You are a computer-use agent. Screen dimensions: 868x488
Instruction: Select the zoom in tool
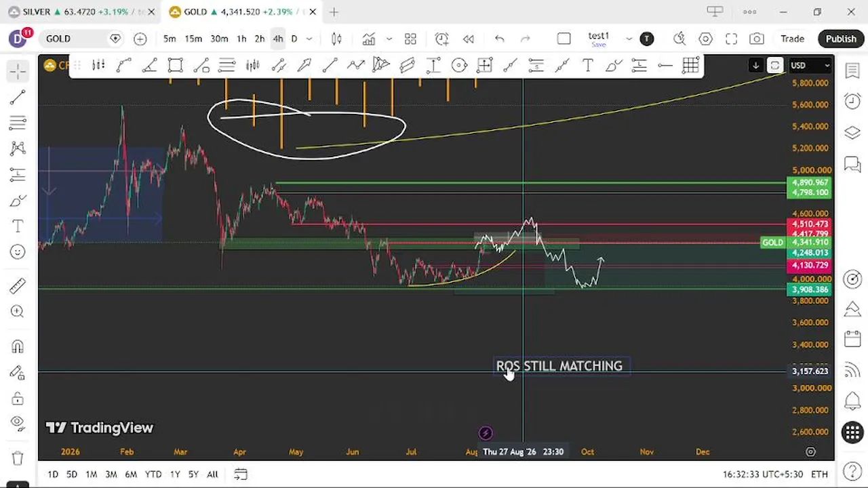[18, 312]
